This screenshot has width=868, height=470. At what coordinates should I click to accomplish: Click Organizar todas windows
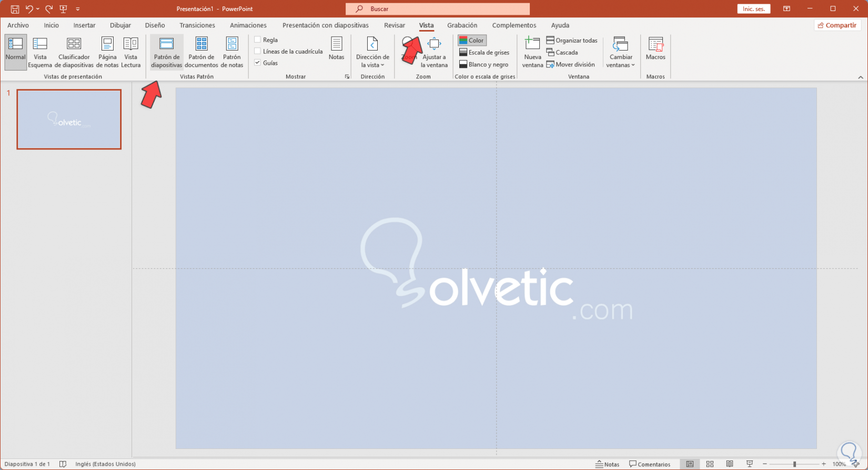pos(572,41)
